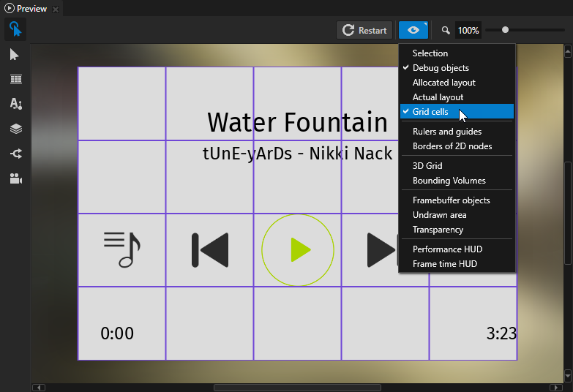Choose Rulers and guides from menu

click(446, 132)
